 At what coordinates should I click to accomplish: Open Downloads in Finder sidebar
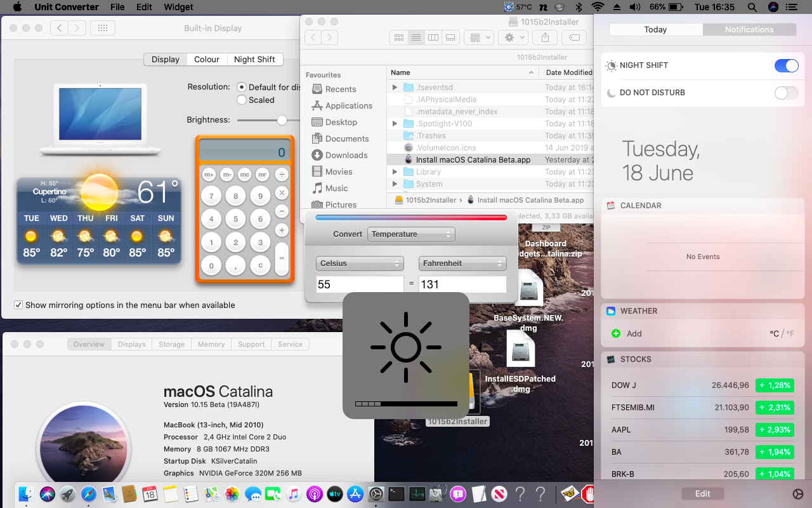pyautogui.click(x=346, y=156)
